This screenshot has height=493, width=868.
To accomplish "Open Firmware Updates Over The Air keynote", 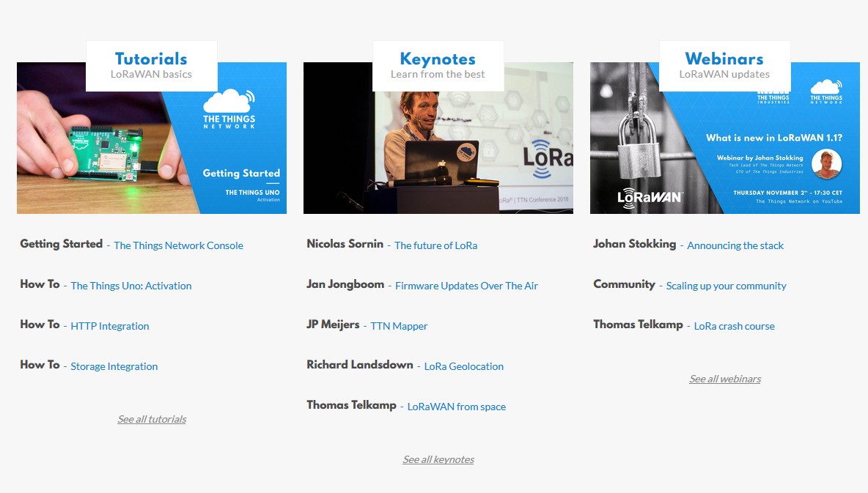I will click(x=467, y=286).
